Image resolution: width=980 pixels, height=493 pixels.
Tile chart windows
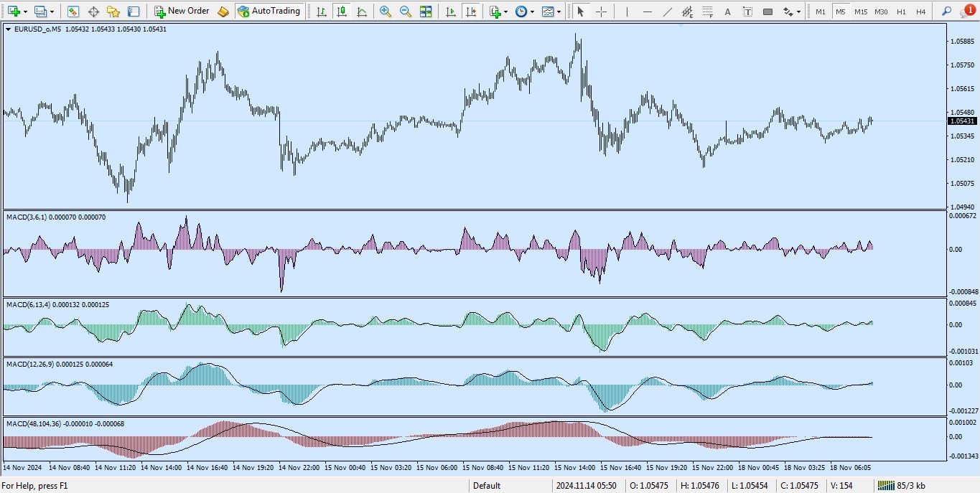tap(426, 11)
